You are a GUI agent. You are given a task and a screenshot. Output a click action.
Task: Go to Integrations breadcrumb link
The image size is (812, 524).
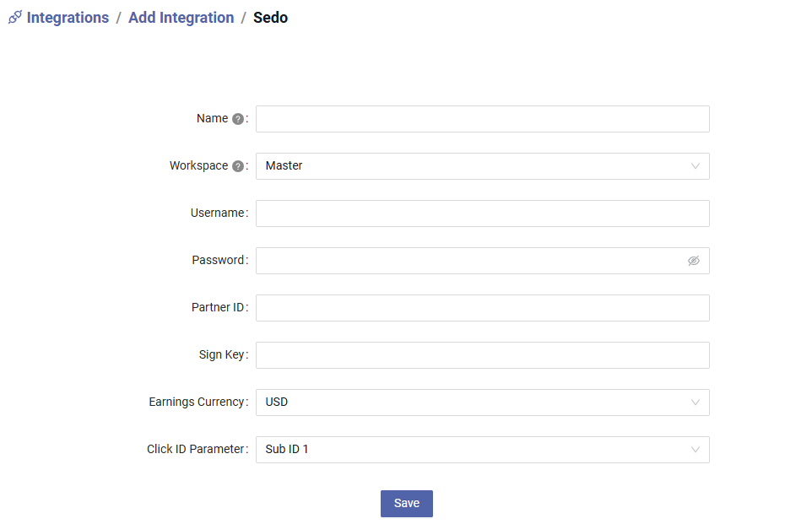(x=68, y=18)
